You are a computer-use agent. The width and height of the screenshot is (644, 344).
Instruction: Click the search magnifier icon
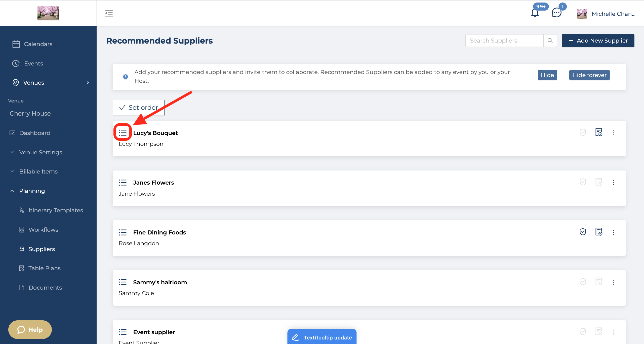550,41
